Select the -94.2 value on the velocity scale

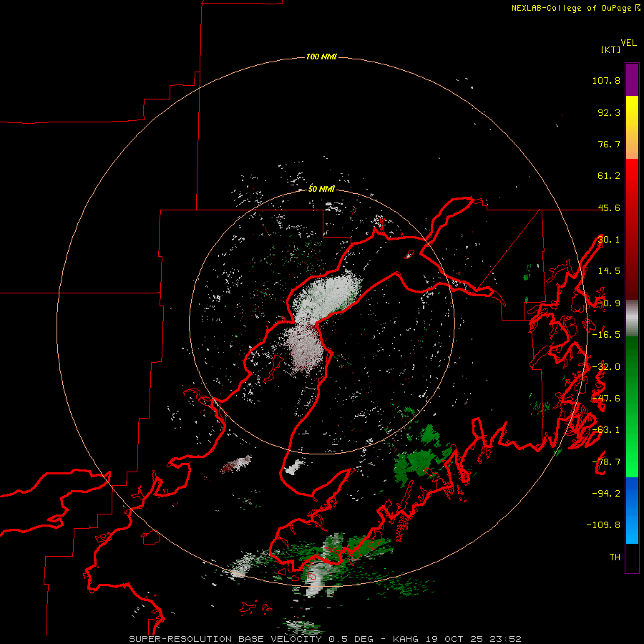click(x=606, y=494)
